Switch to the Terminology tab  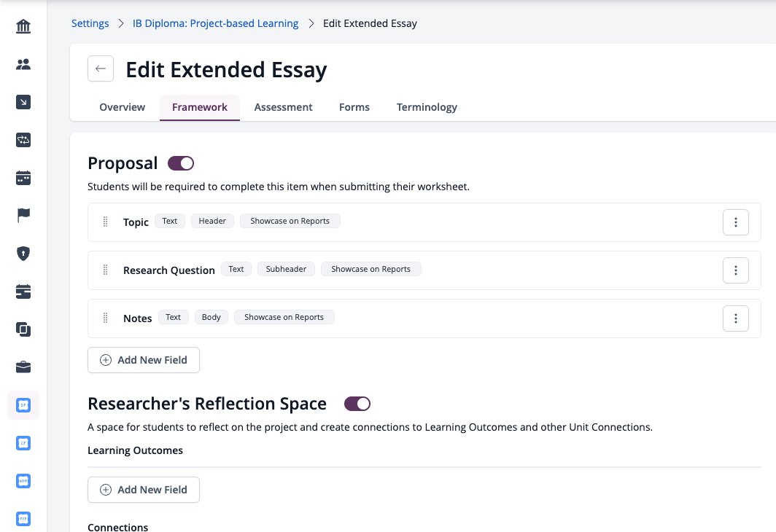pyautogui.click(x=427, y=107)
